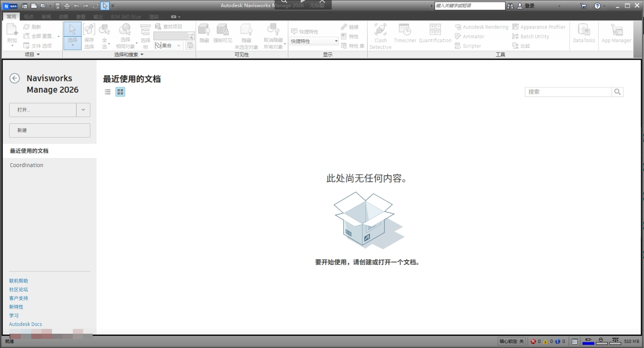Open the 社区论坛 link
644x348 pixels.
19,290
